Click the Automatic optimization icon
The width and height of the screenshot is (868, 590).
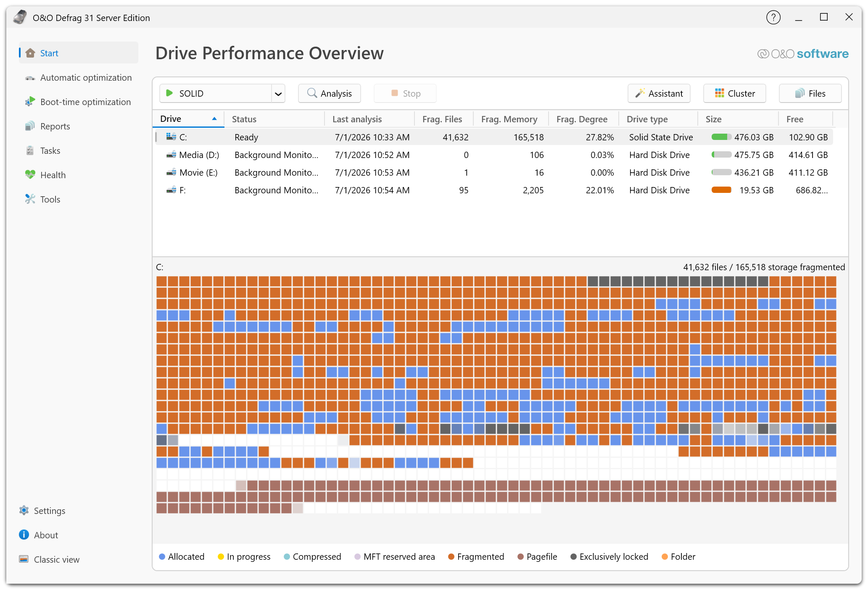pyautogui.click(x=30, y=78)
